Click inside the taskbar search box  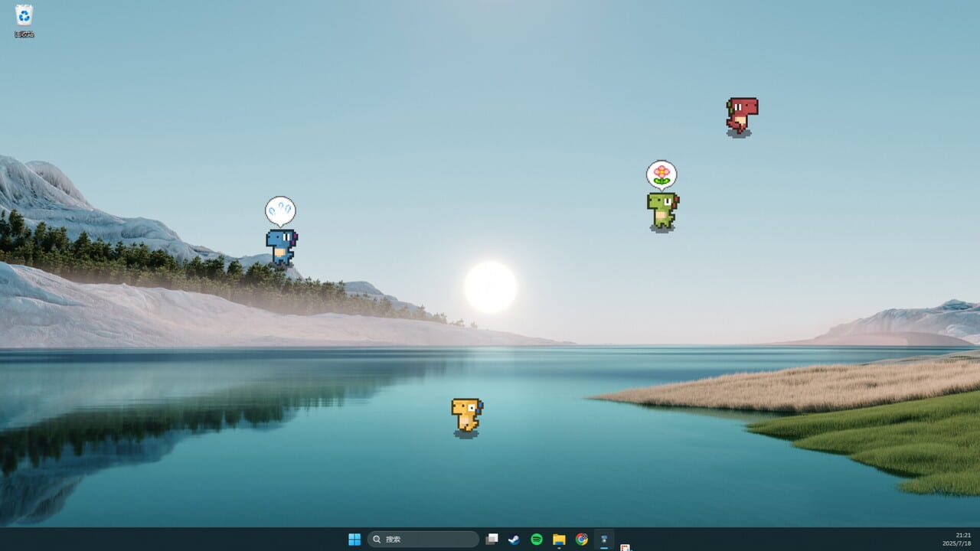pos(425,539)
